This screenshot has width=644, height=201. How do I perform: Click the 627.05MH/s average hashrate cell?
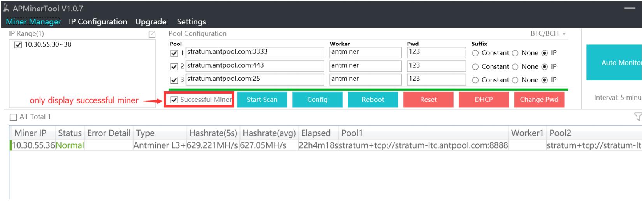[269, 145]
